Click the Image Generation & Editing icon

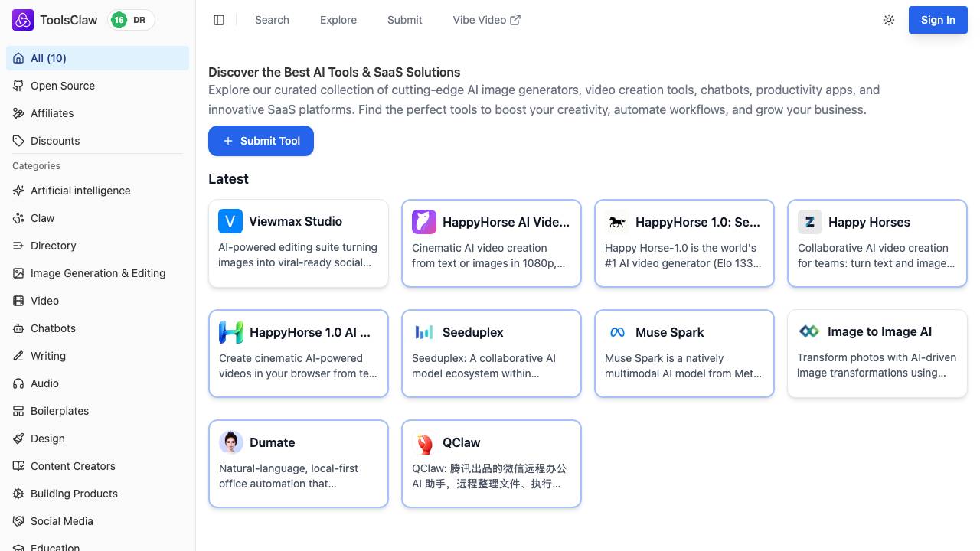pos(18,273)
